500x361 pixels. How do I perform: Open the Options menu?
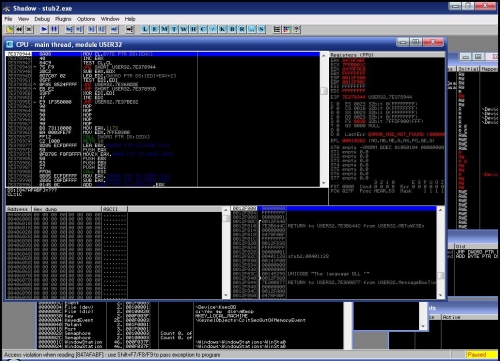pos(86,19)
